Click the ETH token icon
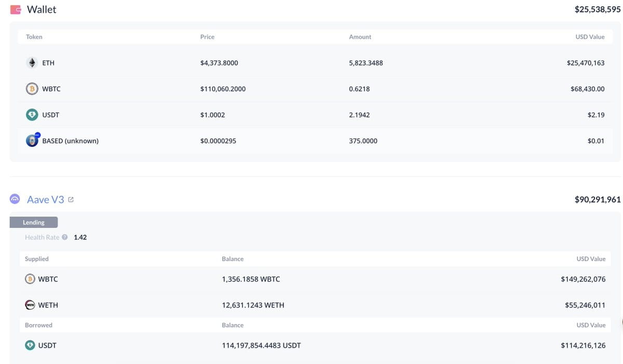623x364 pixels. coord(32,63)
